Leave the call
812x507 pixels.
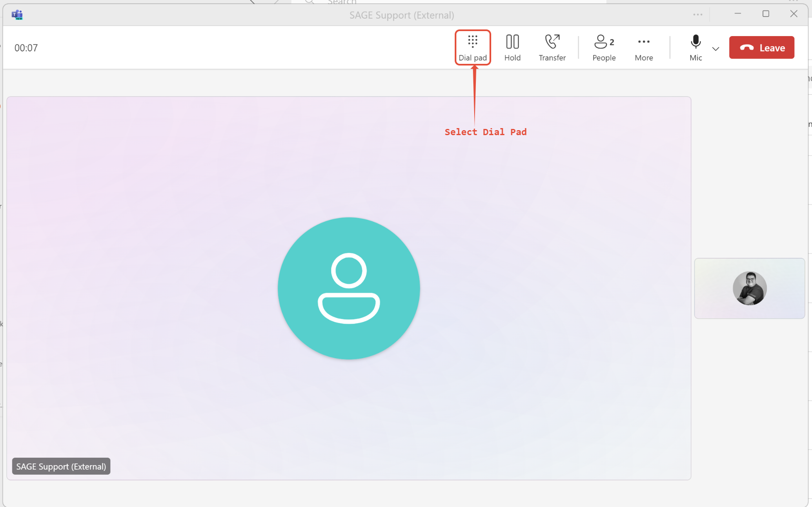(761, 48)
